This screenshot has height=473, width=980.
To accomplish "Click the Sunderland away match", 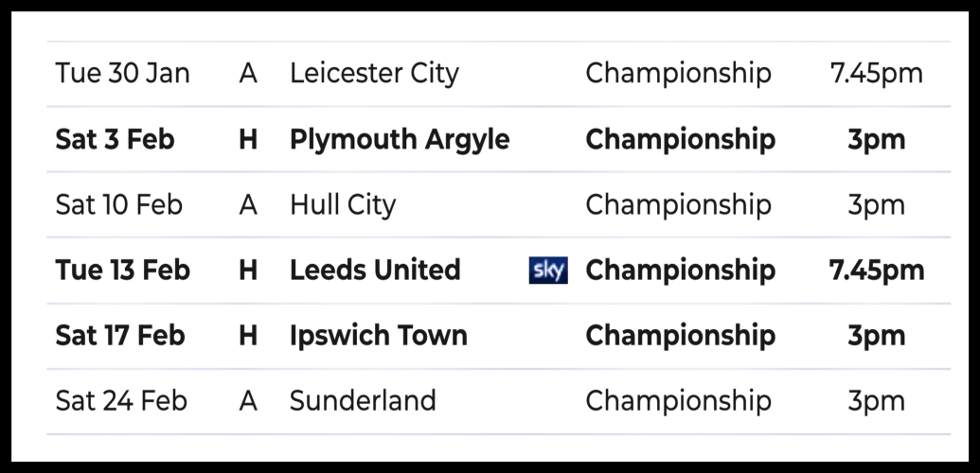I will coord(363,401).
